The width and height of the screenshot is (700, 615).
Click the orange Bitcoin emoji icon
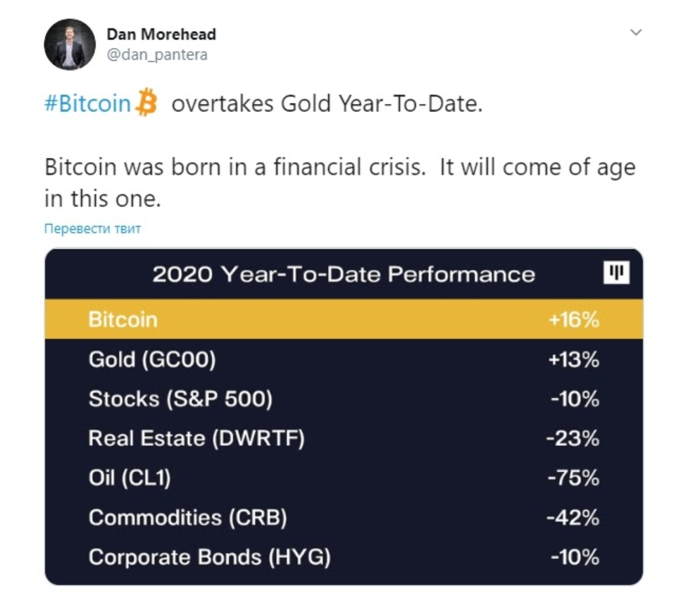click(x=146, y=102)
